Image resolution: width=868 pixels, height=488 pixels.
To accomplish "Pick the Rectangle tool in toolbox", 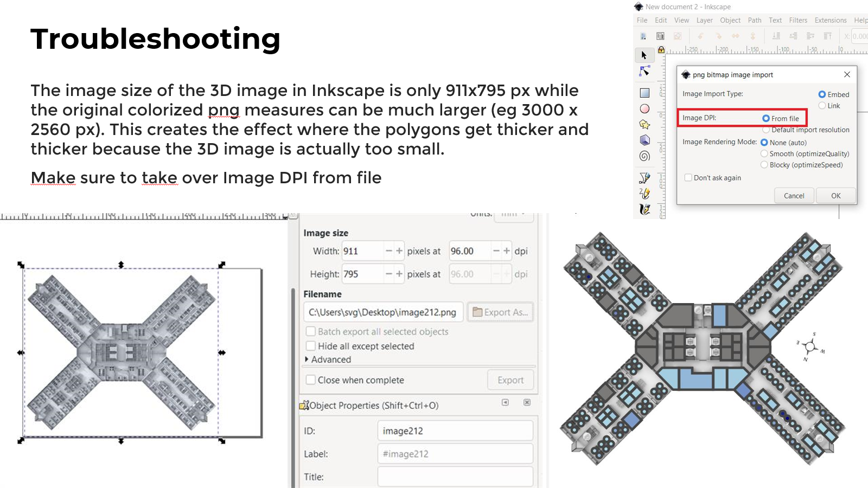I will (x=644, y=93).
